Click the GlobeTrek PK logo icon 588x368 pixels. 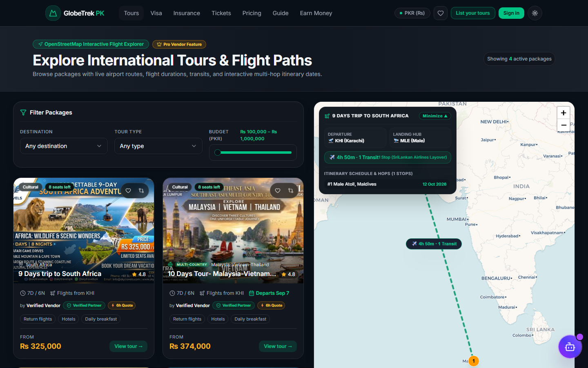click(x=53, y=13)
